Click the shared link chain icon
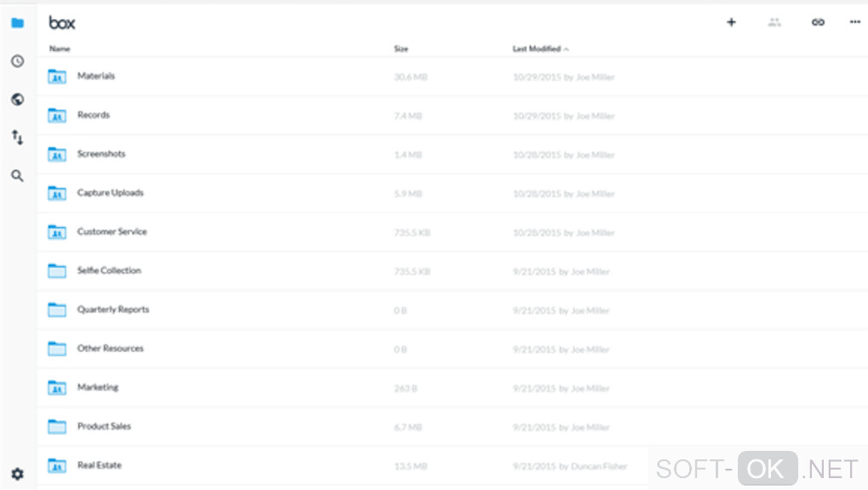The image size is (868, 490). point(818,22)
